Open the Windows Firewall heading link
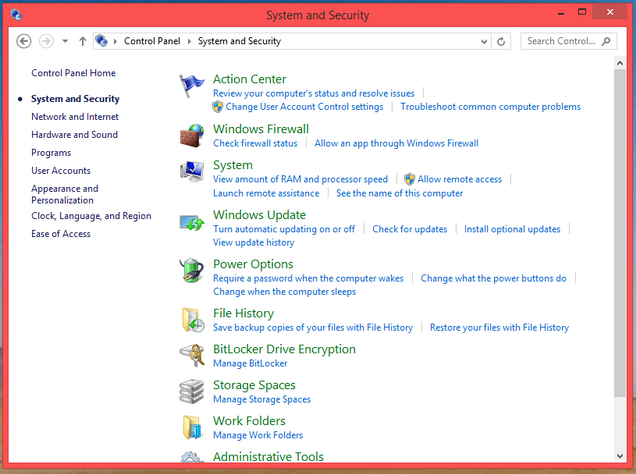Image resolution: width=636 pixels, height=474 pixels. [261, 129]
